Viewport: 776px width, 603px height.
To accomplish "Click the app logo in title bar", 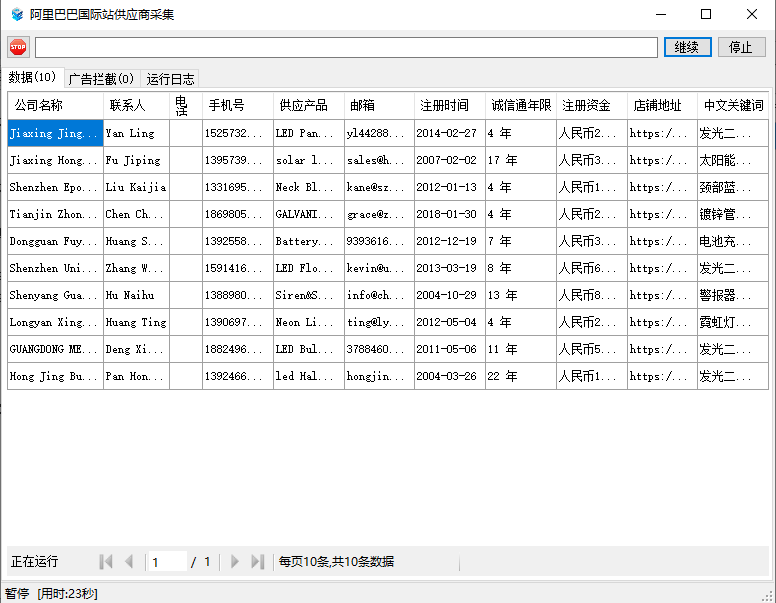I will (16, 14).
